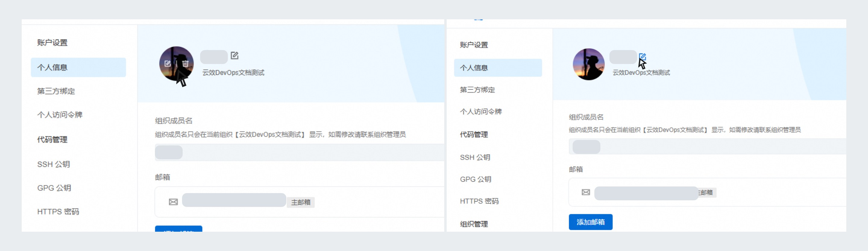Click avatar edit icon in left screenshot
This screenshot has height=251, width=868.
click(168, 63)
